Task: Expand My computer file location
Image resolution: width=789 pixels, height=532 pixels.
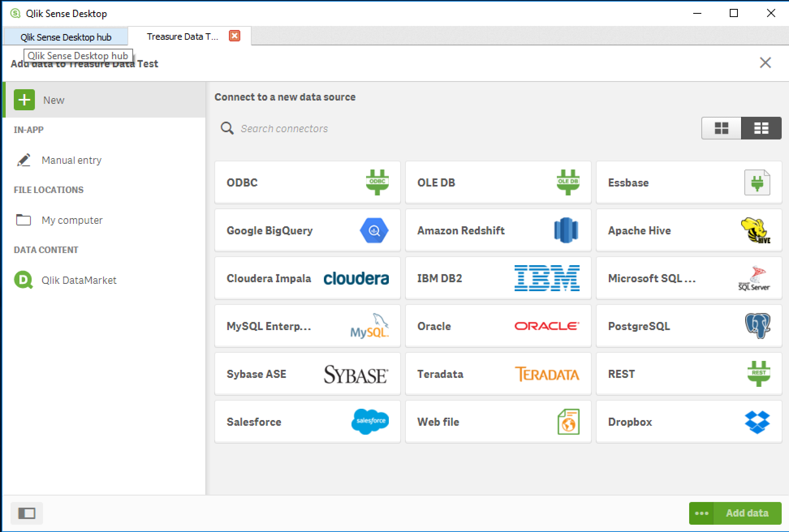Action: (71, 220)
